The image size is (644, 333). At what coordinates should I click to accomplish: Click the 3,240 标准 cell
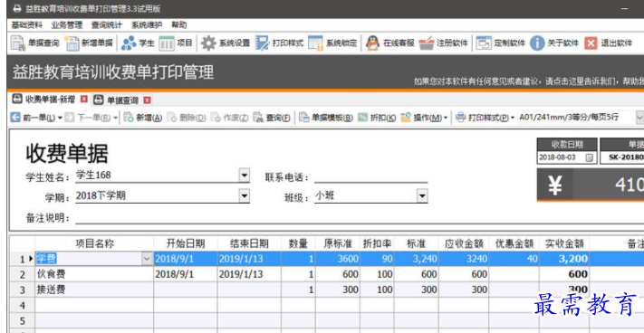tap(416, 259)
